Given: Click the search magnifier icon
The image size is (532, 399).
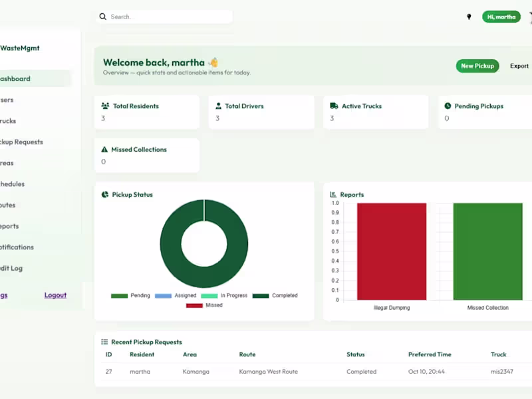Looking at the screenshot, I should 102,16.
